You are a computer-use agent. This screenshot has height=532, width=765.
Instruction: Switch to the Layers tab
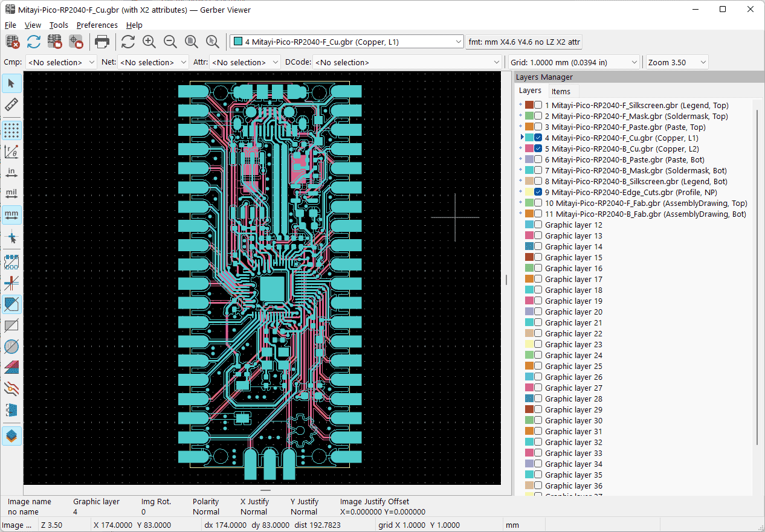click(x=530, y=91)
